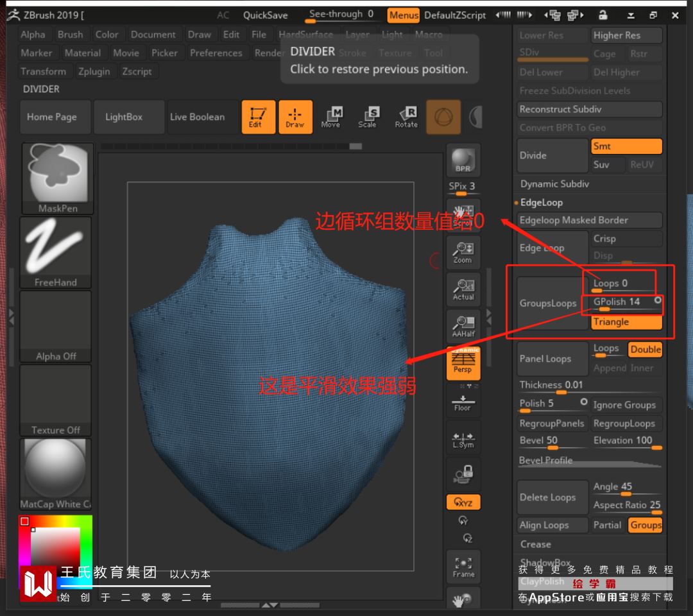Open the Texture Off selector
Screen dimensions: 693x616
(x=56, y=400)
